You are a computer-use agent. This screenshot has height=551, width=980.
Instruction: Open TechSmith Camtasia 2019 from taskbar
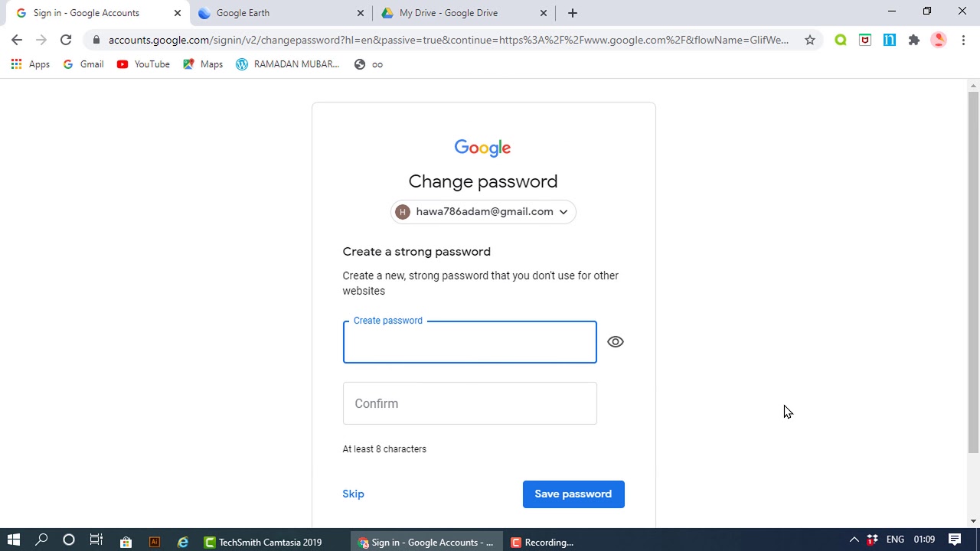(x=263, y=542)
